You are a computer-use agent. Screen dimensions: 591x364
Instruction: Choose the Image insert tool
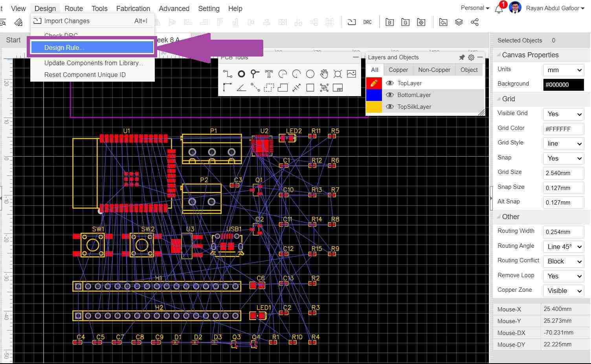tap(351, 74)
